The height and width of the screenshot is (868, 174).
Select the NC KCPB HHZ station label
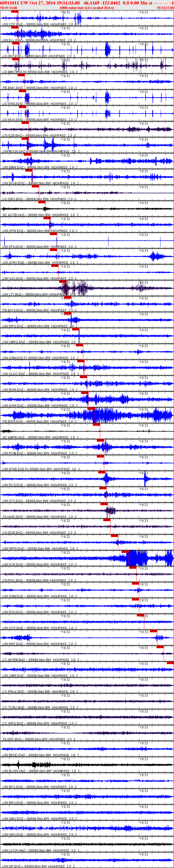[x=41, y=215]
